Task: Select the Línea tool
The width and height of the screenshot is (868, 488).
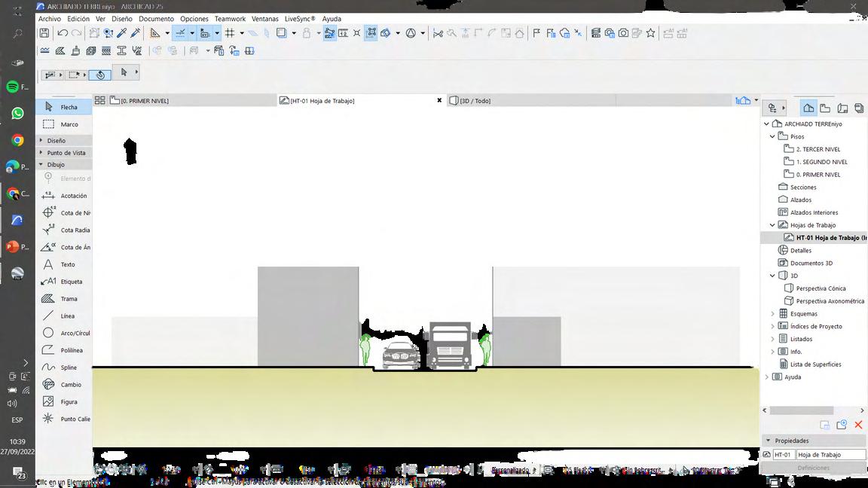Action: (66, 316)
